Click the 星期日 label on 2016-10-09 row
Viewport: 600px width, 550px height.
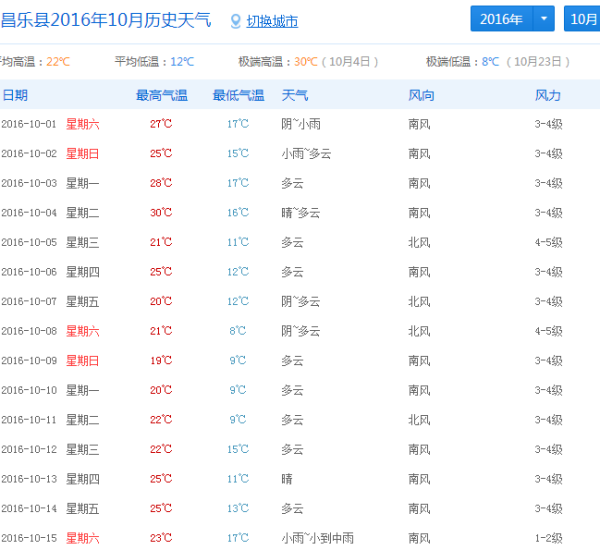(x=83, y=361)
